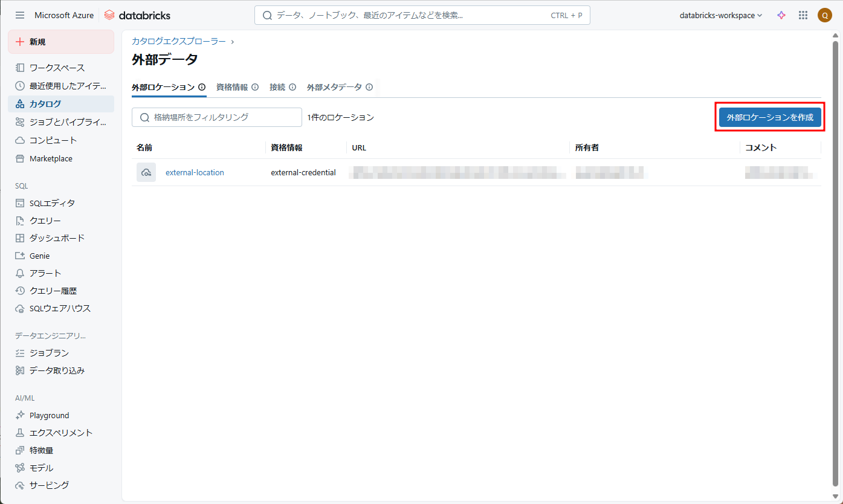Click the top search bar
The width and height of the screenshot is (843, 504).
(422, 15)
